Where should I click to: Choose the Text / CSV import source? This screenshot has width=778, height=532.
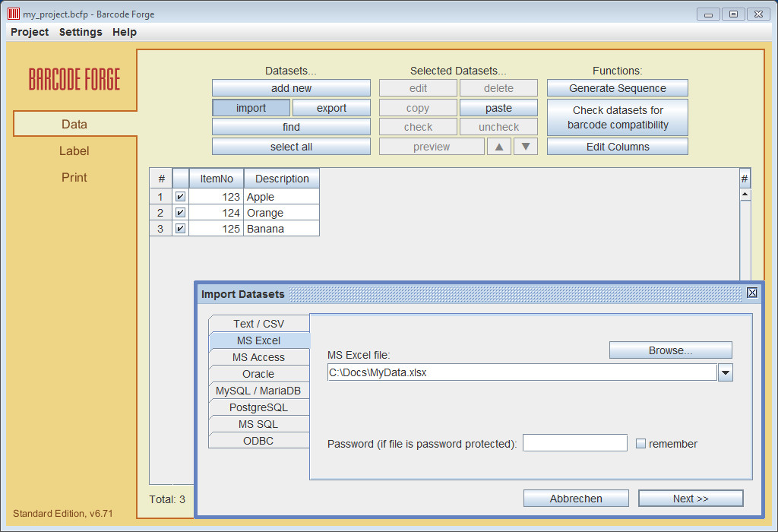tap(258, 324)
